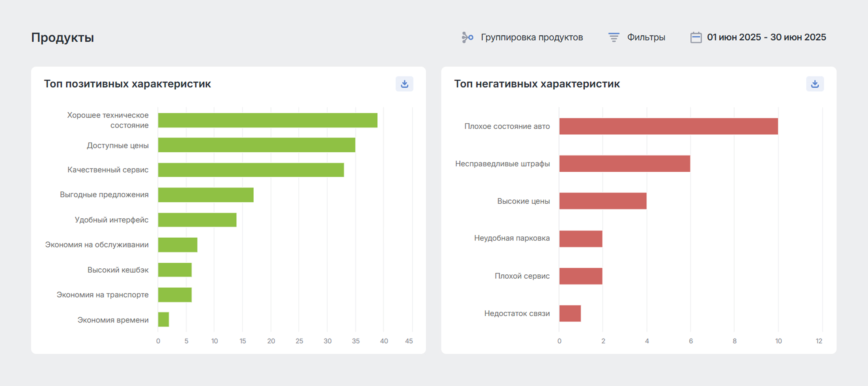
Task: Select the Плохое состояние авто red bar
Action: pos(668,126)
